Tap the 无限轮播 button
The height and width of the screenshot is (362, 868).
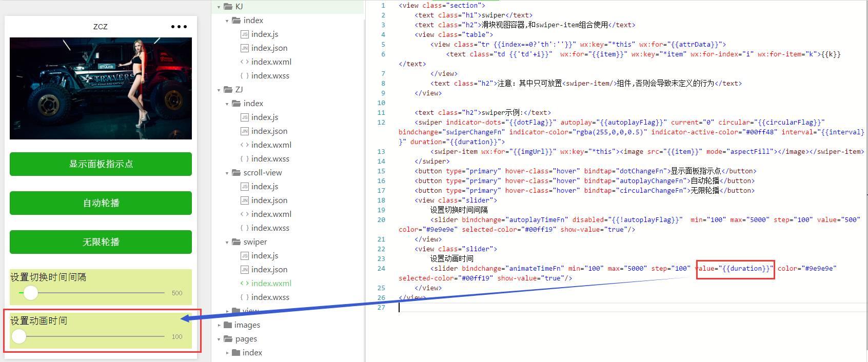[101, 242]
